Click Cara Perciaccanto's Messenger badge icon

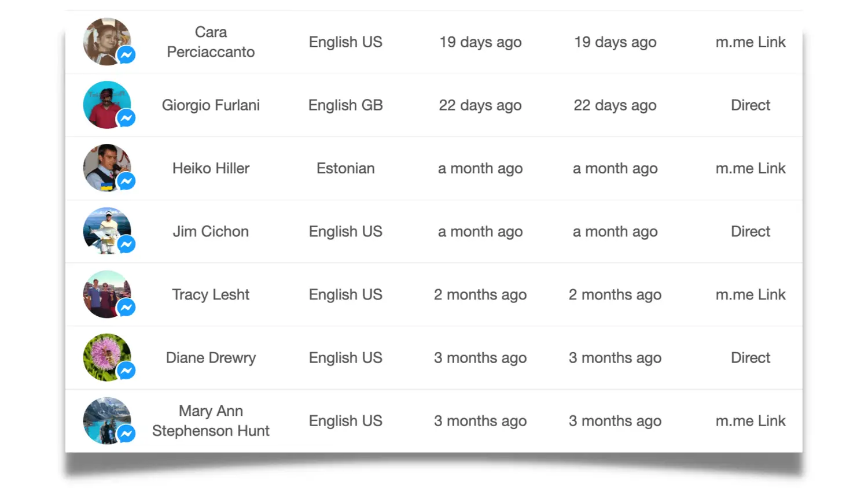(x=126, y=55)
